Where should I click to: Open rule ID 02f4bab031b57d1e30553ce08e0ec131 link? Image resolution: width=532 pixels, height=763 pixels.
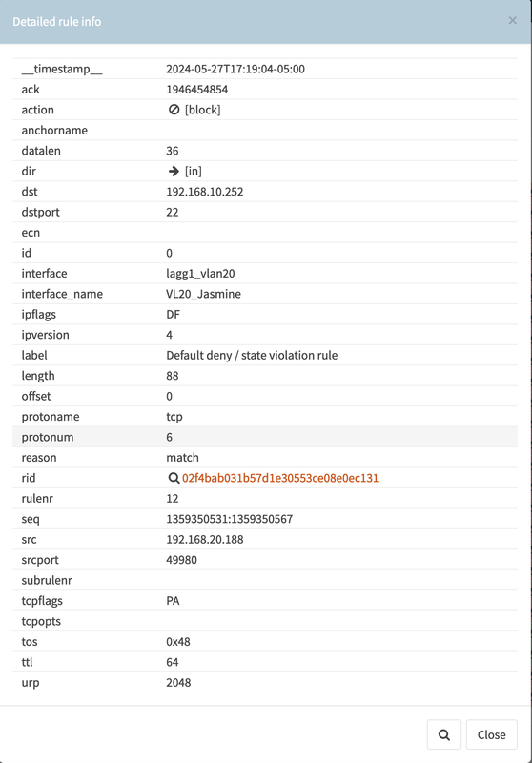pyautogui.click(x=280, y=478)
